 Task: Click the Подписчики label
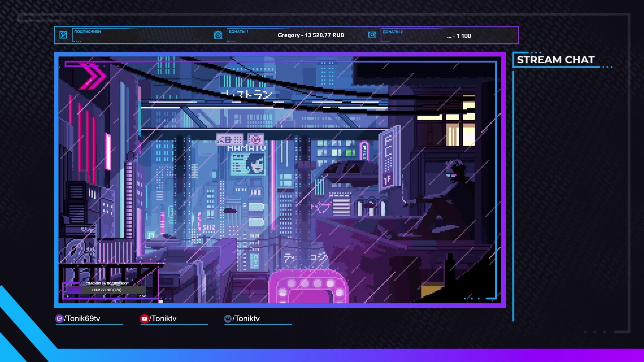coord(87,32)
